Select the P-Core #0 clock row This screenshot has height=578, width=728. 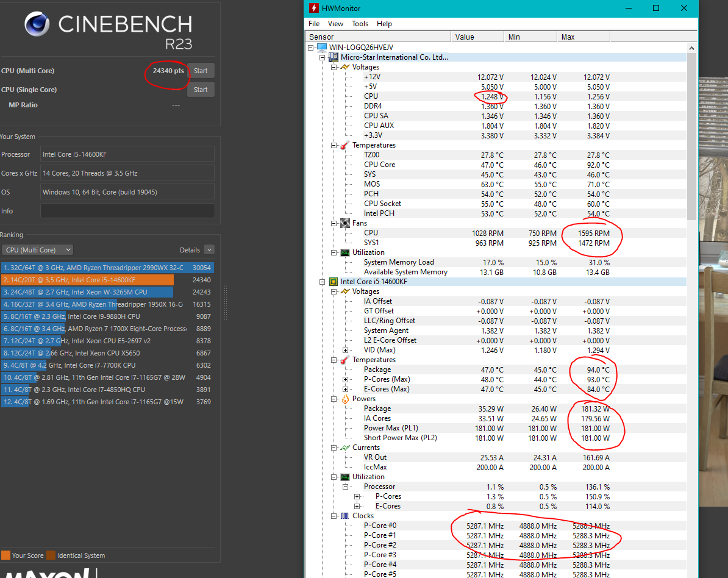coord(496,526)
